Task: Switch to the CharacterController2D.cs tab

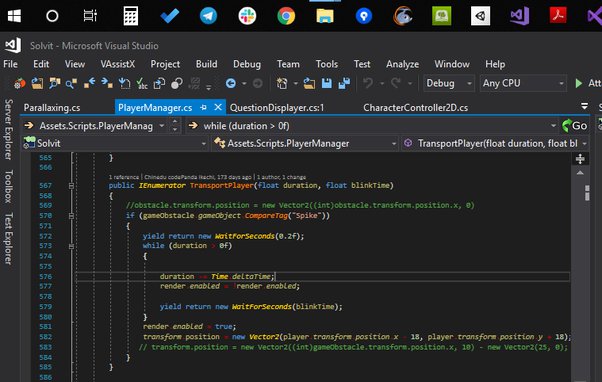Action: click(415, 108)
